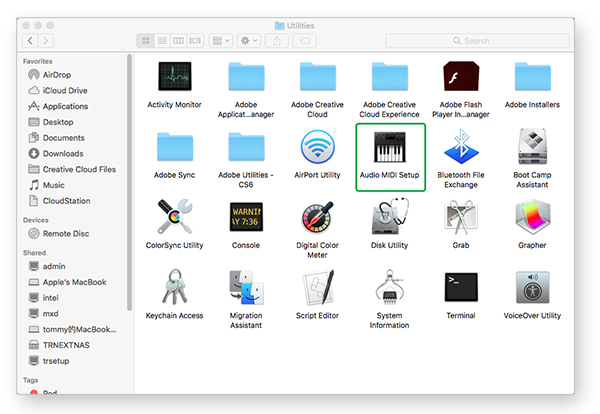Open Downloads in sidebar
Screen dimensions: 600x414
(73, 153)
